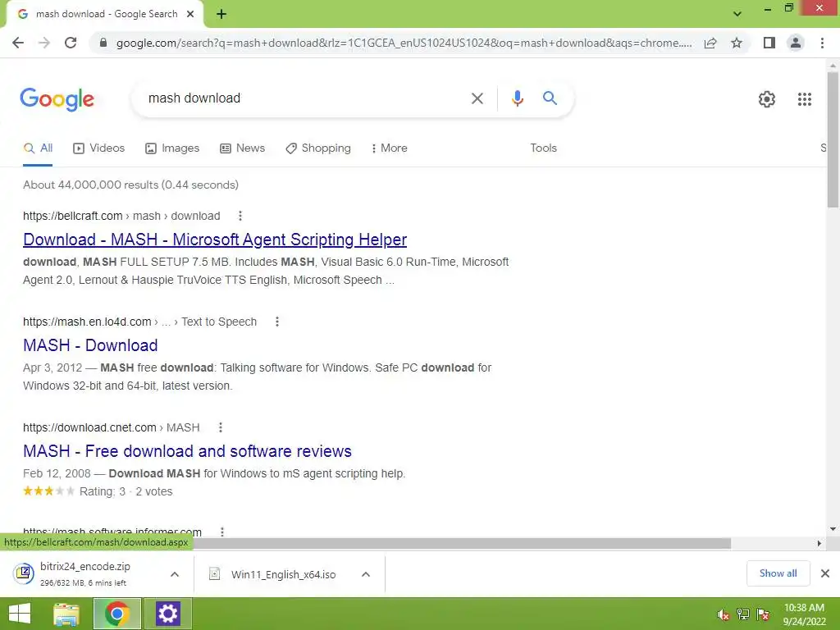Open Action Center flag tray icon

[763, 614]
